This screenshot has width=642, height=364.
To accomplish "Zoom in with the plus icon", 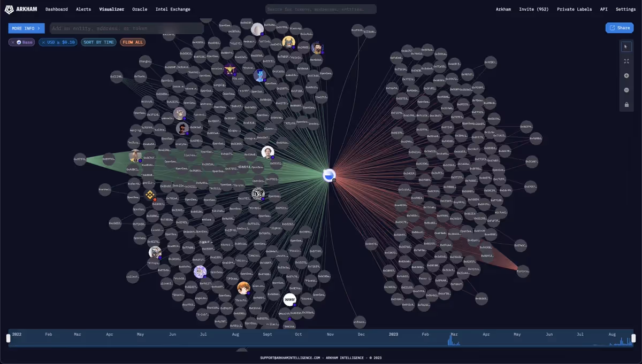I will tap(626, 76).
